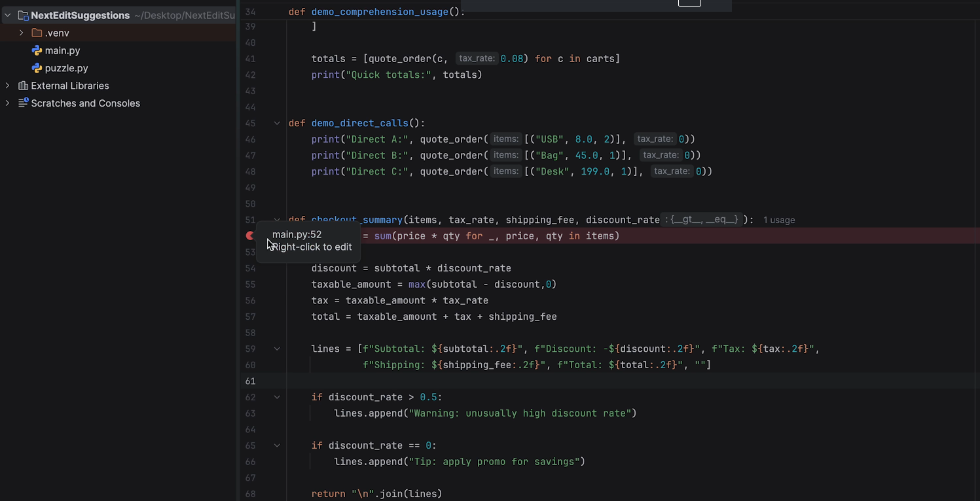Click the "Tip: apply promo for savings" string

(494, 462)
